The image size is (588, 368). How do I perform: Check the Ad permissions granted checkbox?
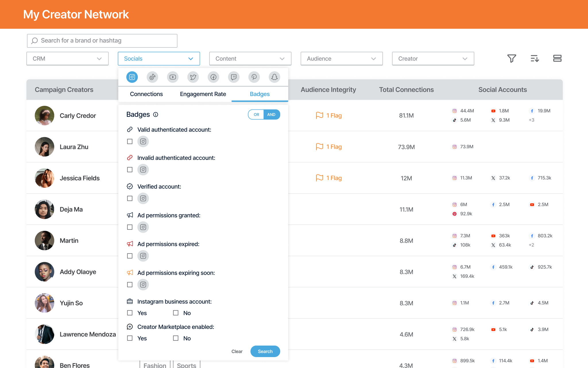coord(130,227)
